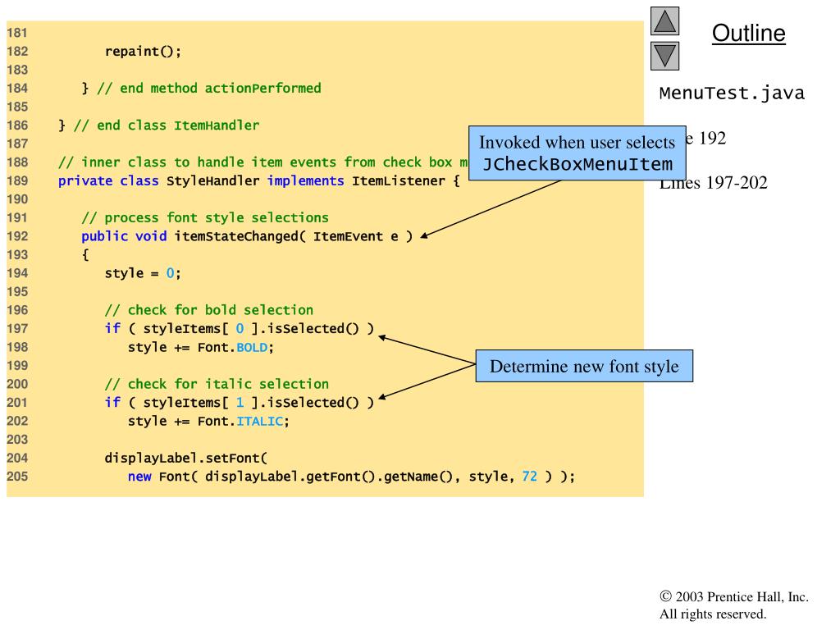Image resolution: width=840 pixels, height=630 pixels.
Task: Click line number 181 in the gutter
Action: point(17,33)
